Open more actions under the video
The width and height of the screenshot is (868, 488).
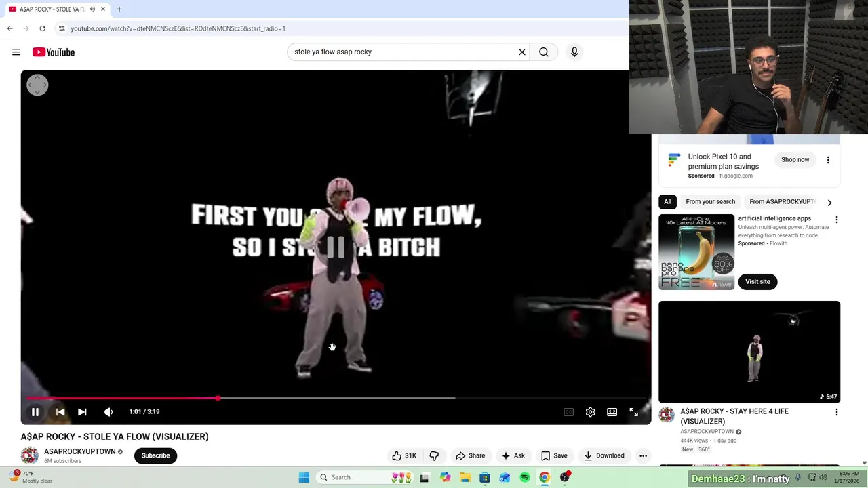click(x=643, y=455)
